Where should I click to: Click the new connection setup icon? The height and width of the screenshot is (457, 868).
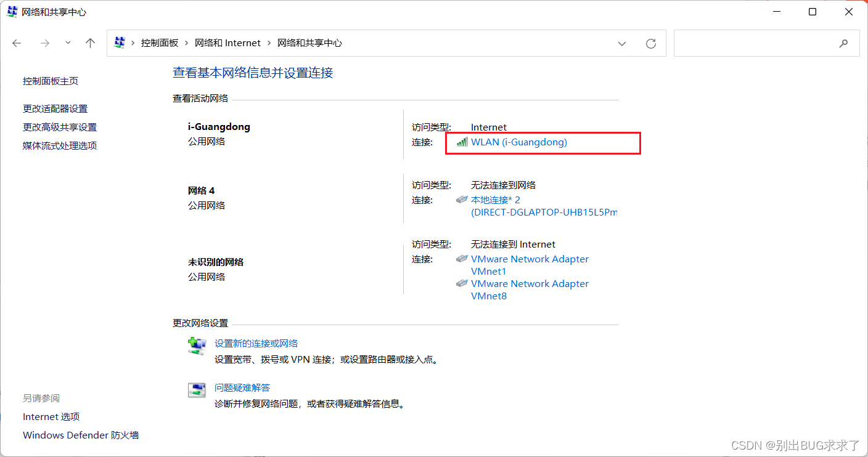point(197,346)
